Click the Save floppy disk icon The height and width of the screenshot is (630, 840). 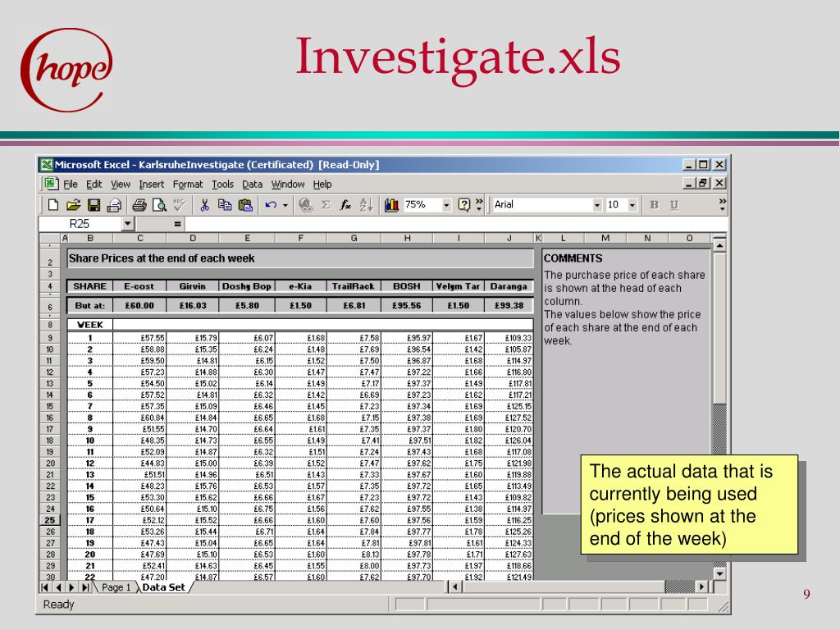click(94, 204)
